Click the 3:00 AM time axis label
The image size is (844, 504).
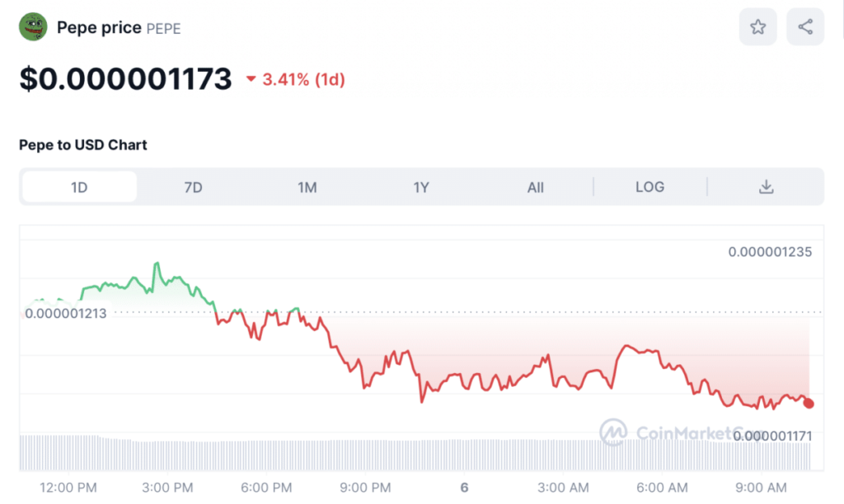click(x=565, y=488)
